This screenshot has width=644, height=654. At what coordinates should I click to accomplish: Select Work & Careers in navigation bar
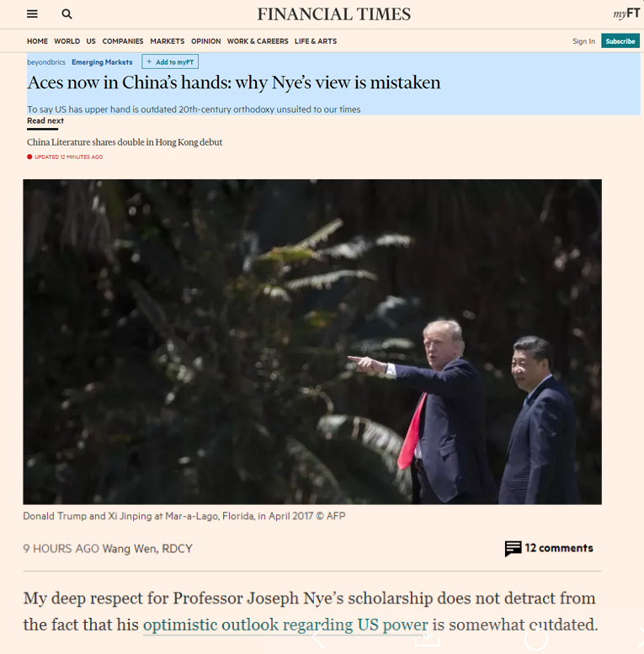tap(258, 41)
